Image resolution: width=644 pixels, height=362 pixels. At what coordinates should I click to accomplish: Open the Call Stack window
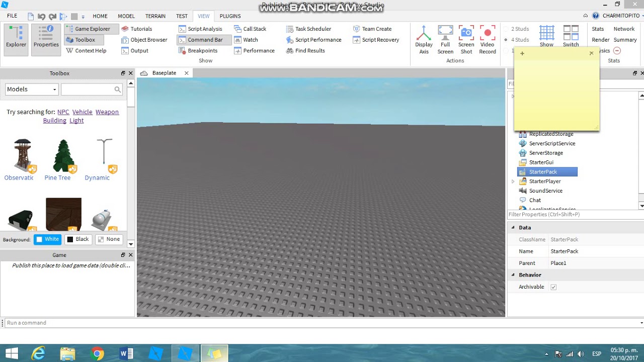coord(250,29)
